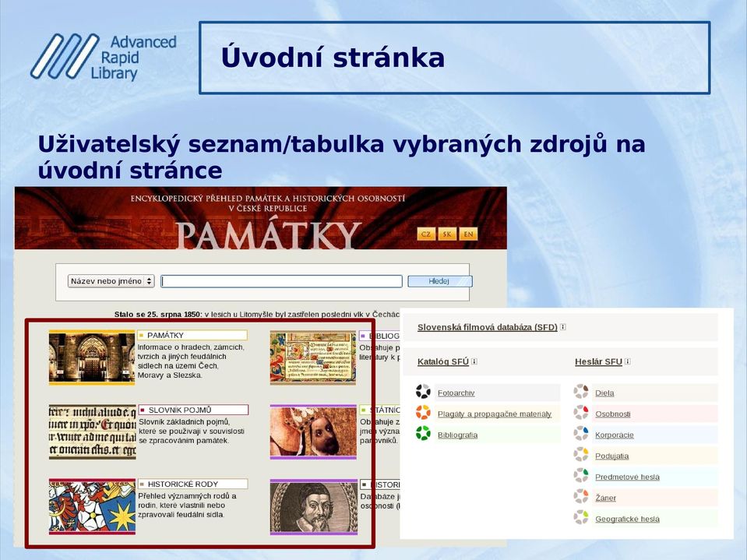This screenshot has height=560, width=747.
Task: Open the Heslár SFU link
Action: 598,361
